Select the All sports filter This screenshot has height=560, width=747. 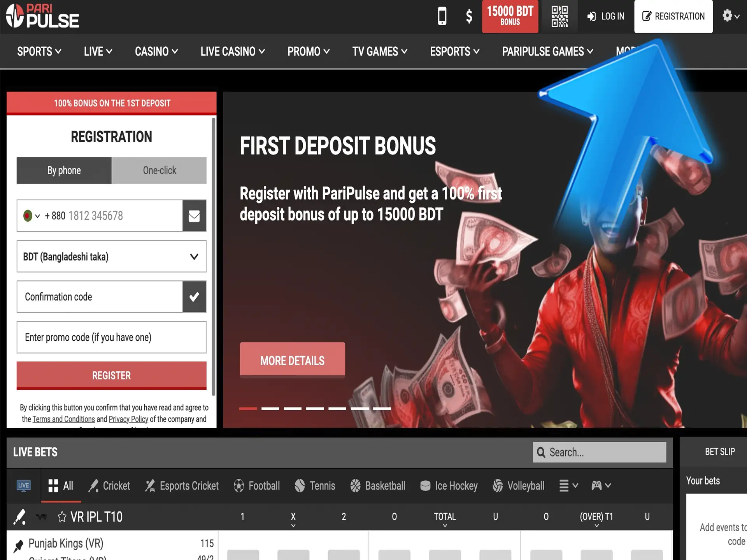click(x=61, y=486)
